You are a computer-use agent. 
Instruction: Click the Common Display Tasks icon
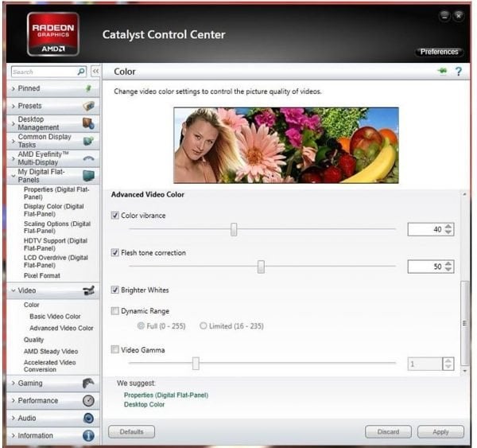pyautogui.click(x=88, y=141)
